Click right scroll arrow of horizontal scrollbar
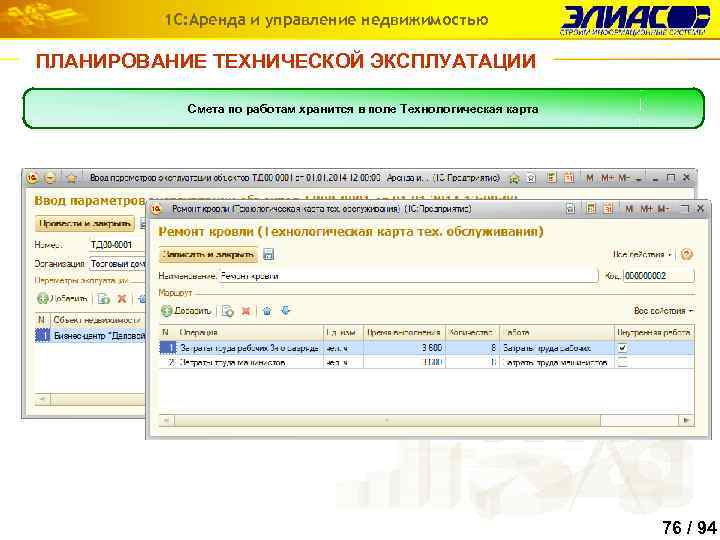 click(x=686, y=420)
